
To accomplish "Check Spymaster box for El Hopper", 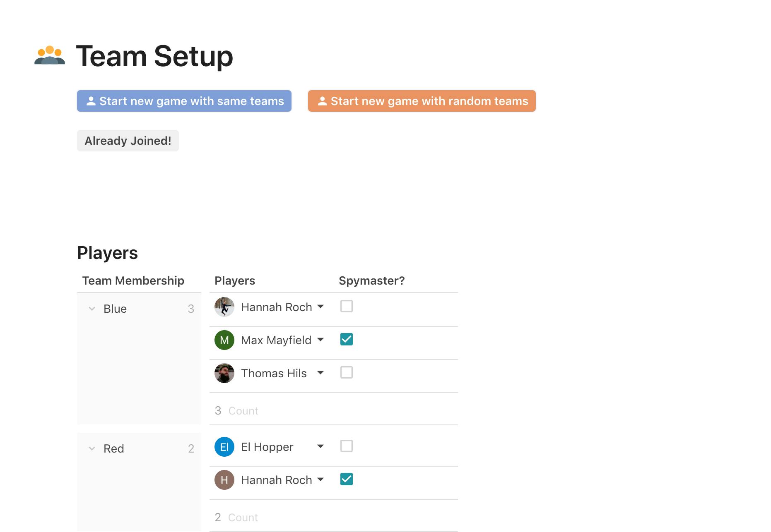I will coord(346,446).
